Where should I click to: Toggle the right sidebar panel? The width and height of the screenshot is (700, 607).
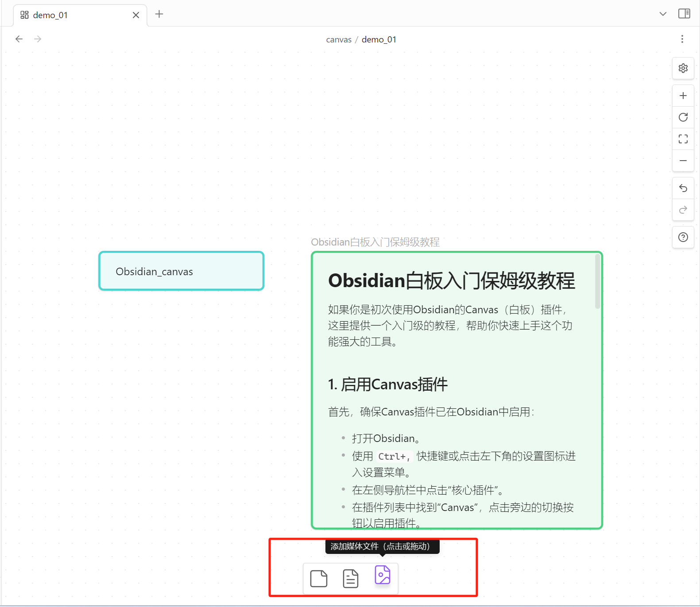point(684,14)
